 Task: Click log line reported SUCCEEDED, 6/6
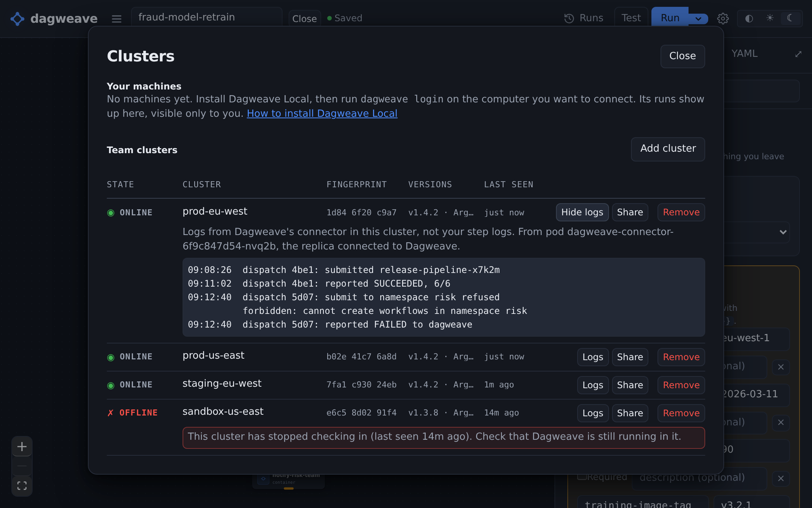click(319, 284)
